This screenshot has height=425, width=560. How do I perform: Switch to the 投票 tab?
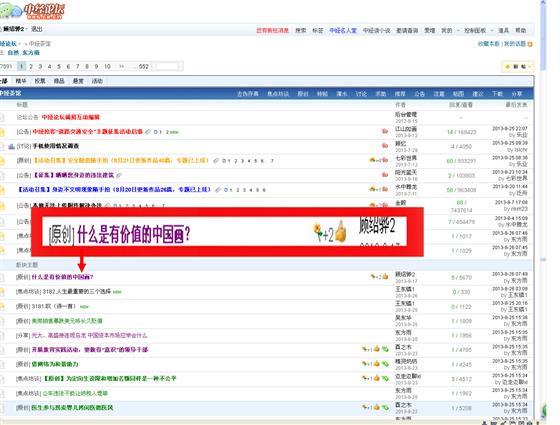click(40, 81)
